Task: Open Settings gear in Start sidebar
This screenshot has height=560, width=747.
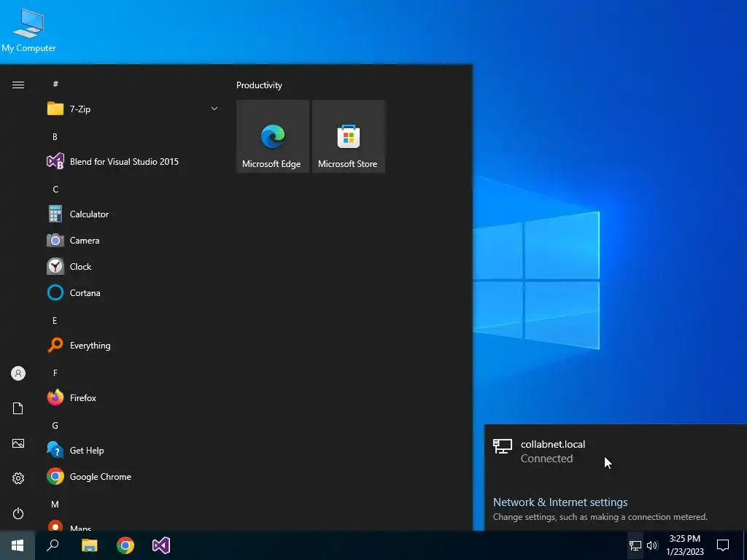Action: [x=18, y=478]
